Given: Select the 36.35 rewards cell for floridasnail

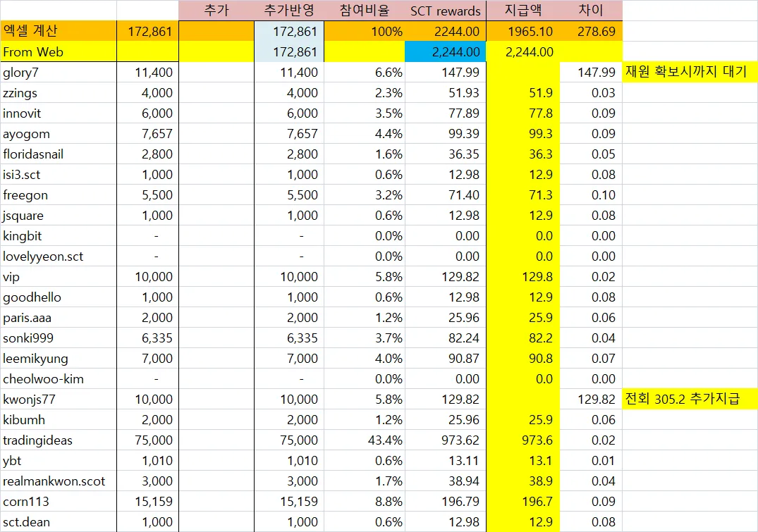Looking at the screenshot, I should coord(445,154).
